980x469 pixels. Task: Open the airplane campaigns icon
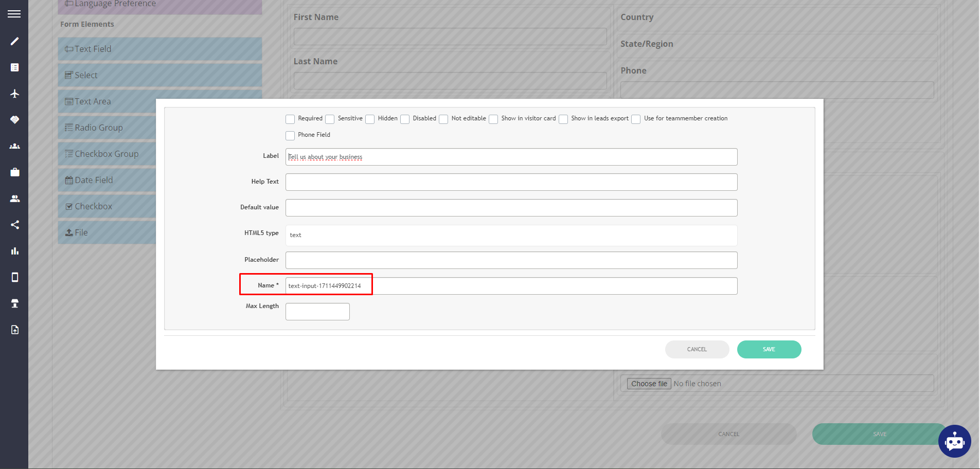coord(14,94)
